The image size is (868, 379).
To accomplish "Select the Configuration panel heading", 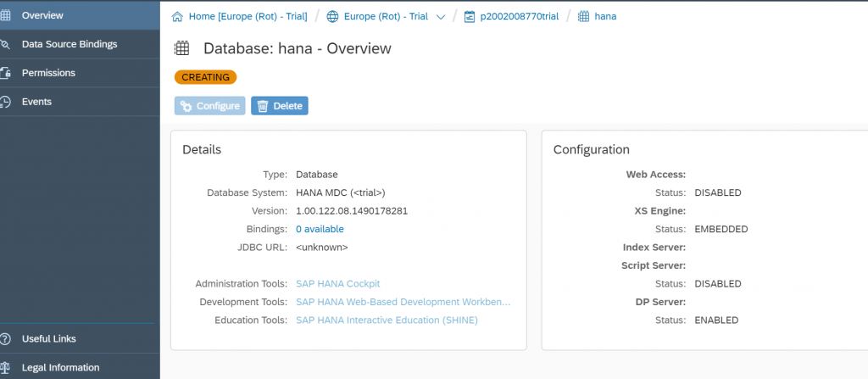I will point(591,149).
